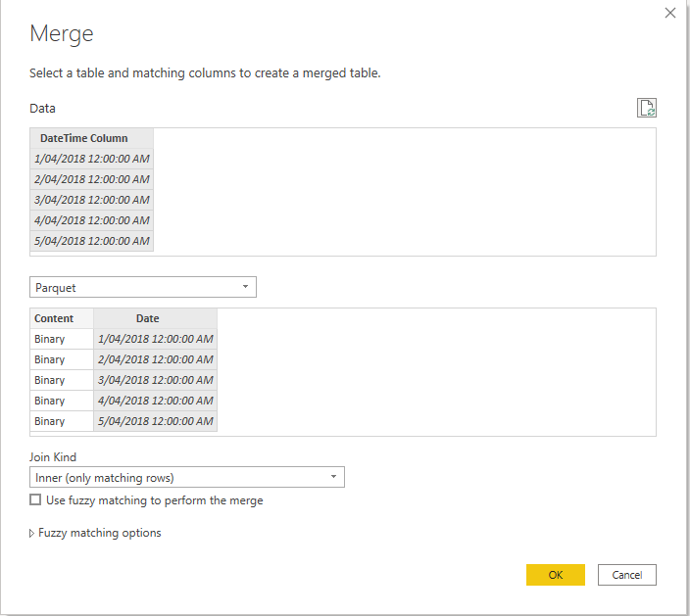
Task: Click the 1/04/2018 cell in DateTime Column
Action: (x=91, y=159)
